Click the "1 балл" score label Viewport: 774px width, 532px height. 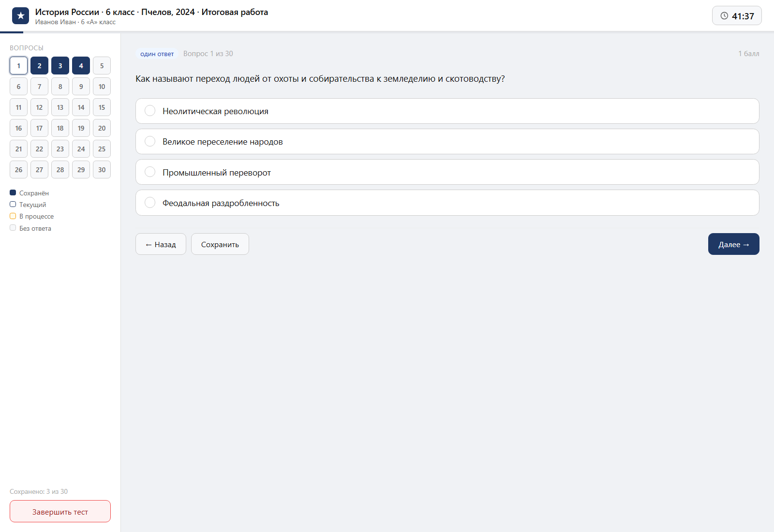point(748,54)
